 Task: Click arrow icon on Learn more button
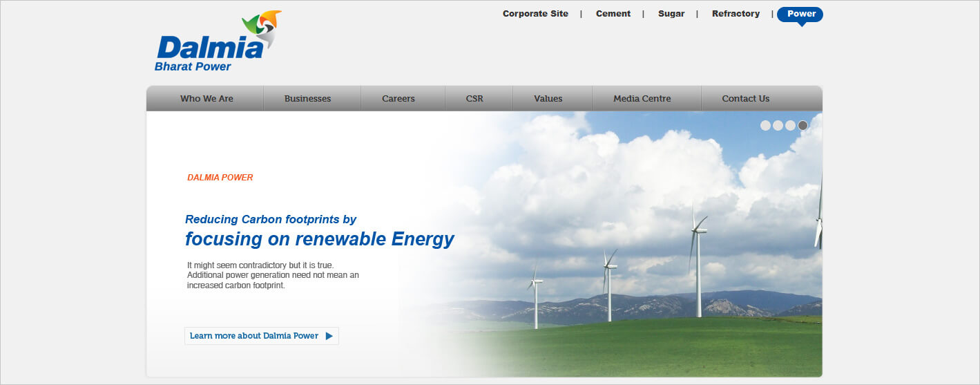[x=329, y=336]
